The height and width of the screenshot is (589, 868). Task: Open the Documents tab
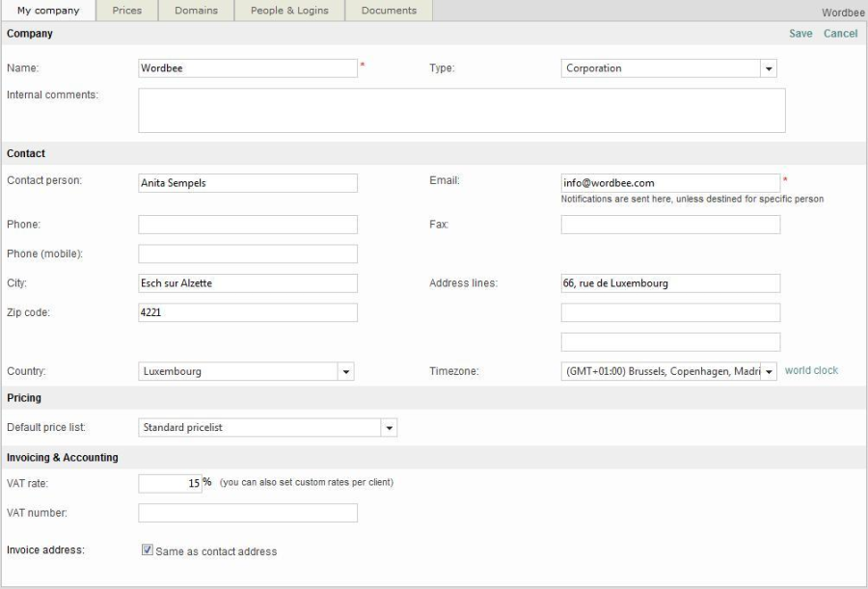tap(389, 11)
